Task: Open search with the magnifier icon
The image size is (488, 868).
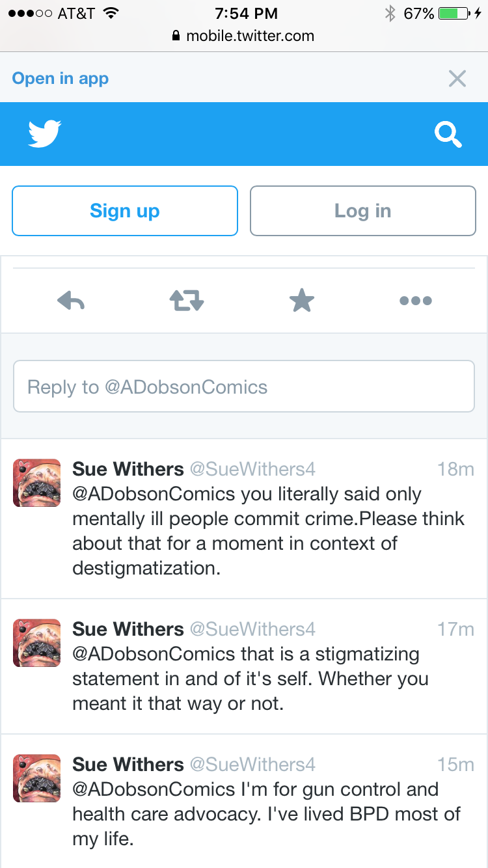Action: [448, 135]
